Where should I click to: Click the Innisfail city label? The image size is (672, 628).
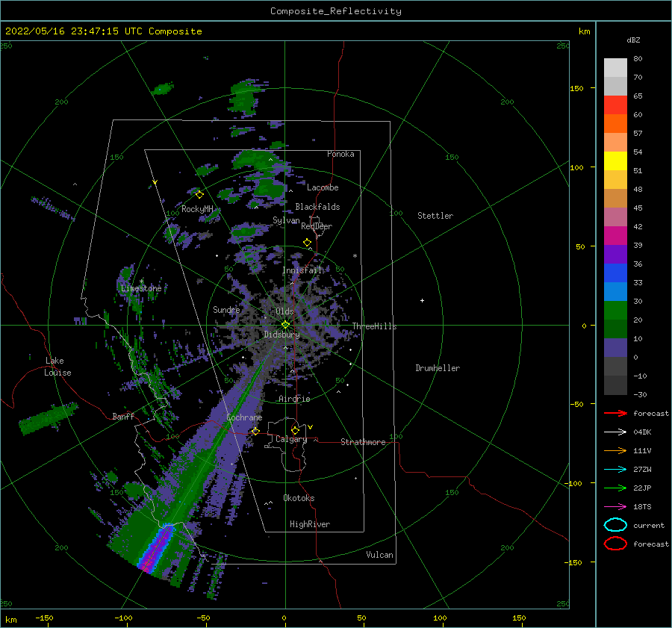[302, 270]
